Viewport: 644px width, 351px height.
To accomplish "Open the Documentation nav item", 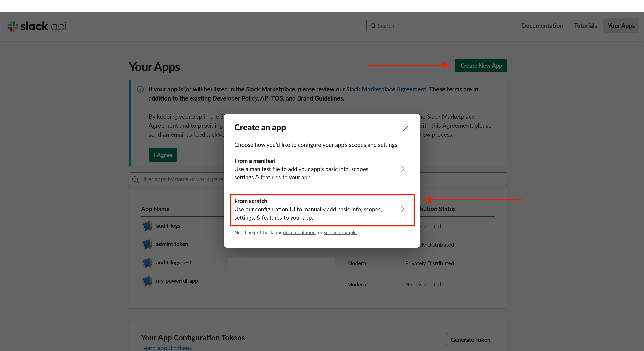I will click(542, 26).
